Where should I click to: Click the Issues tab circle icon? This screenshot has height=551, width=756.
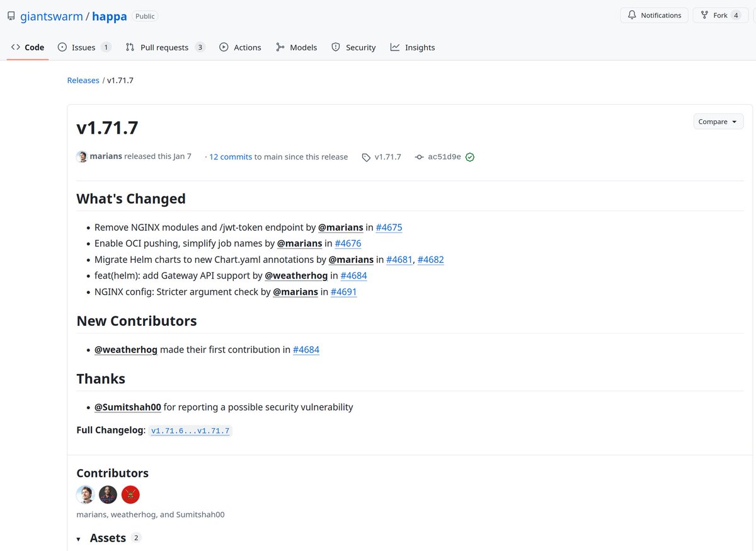coord(62,47)
